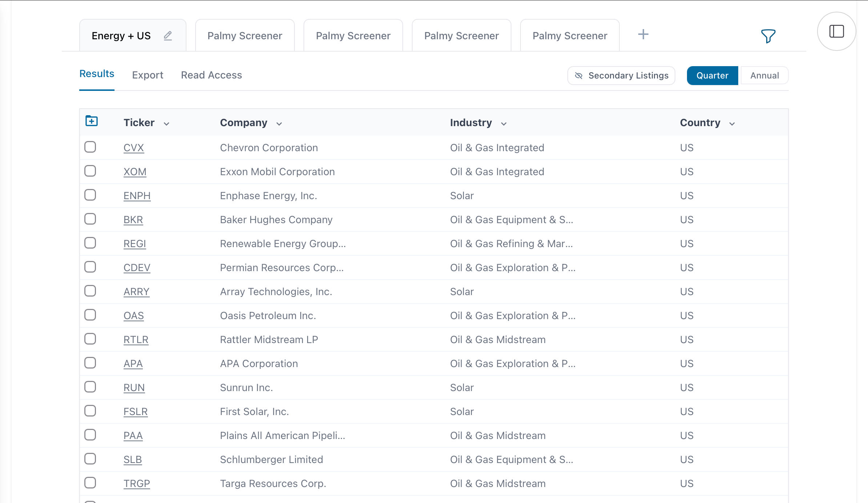Open the SLB ticker link
The image size is (868, 503).
(x=133, y=460)
